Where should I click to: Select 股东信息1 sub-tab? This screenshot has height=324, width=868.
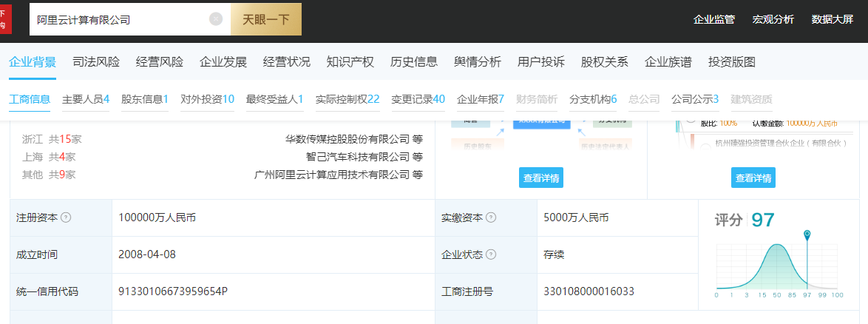144,100
